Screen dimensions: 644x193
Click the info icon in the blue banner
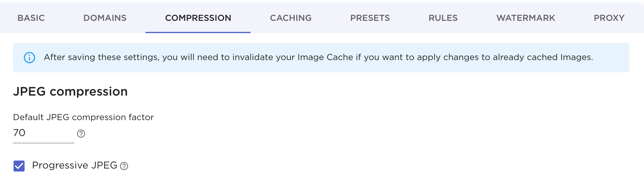[x=29, y=58]
